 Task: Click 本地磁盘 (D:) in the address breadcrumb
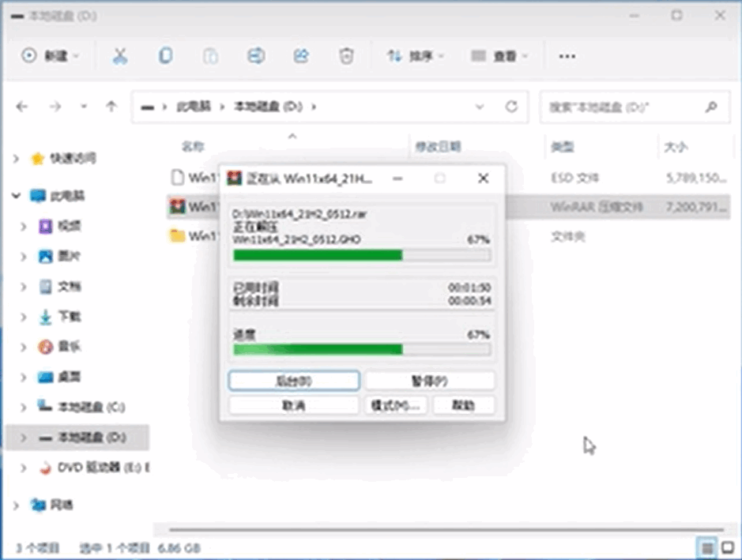(269, 107)
